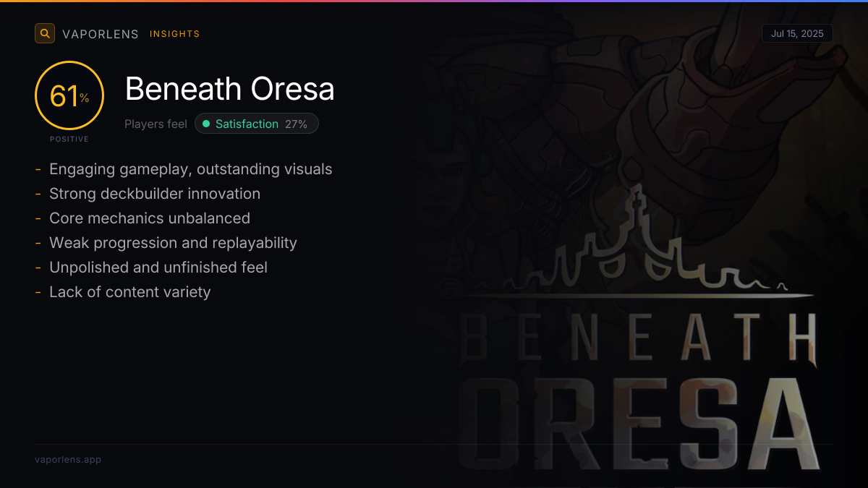Select 'Strong deckbuilder innovation' insight
The width and height of the screenshot is (868, 488).
[154, 194]
